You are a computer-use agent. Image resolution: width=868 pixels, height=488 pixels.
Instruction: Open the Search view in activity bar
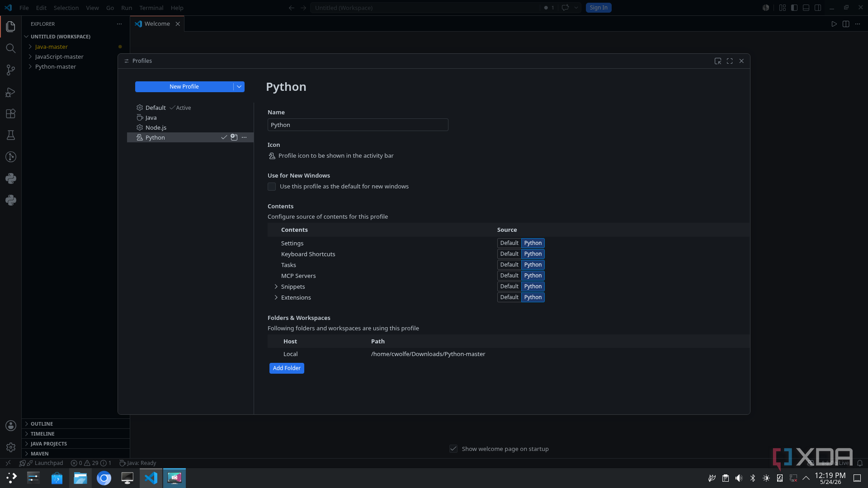tap(11, 48)
